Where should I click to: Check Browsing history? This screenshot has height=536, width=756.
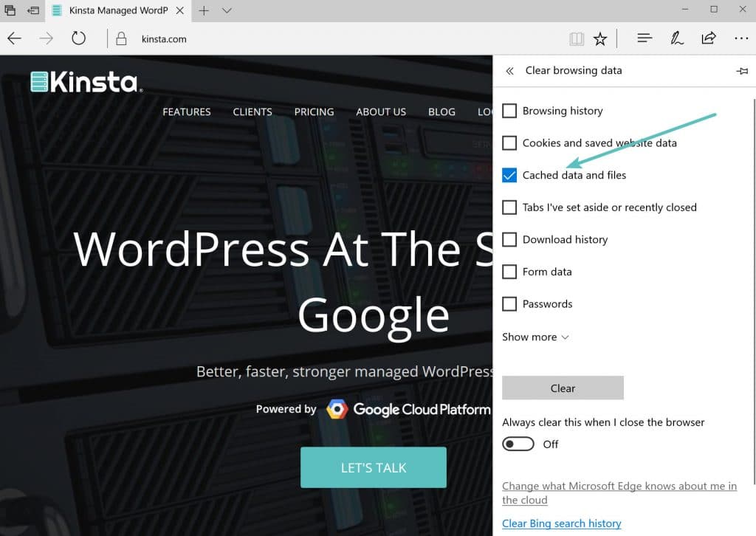pyautogui.click(x=509, y=110)
